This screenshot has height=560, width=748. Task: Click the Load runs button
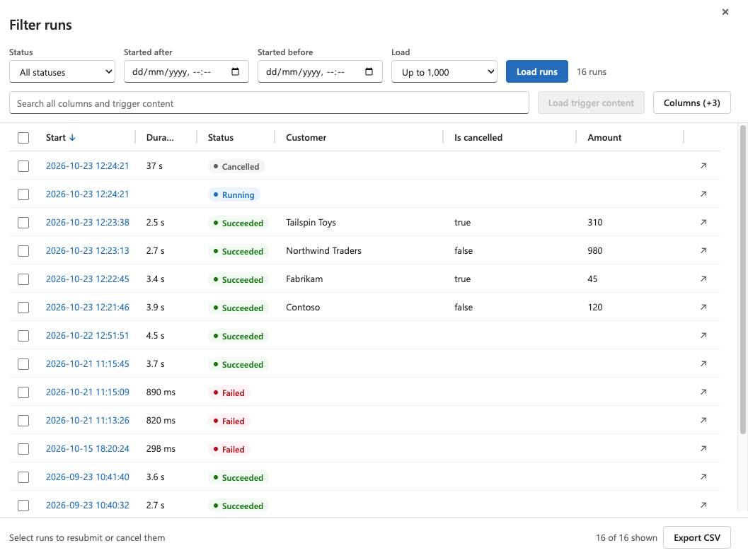(536, 71)
